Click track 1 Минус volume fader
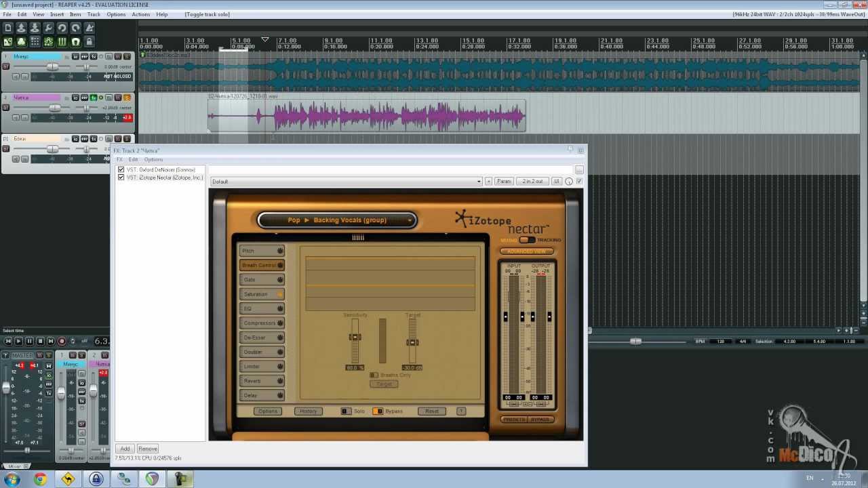 52,66
